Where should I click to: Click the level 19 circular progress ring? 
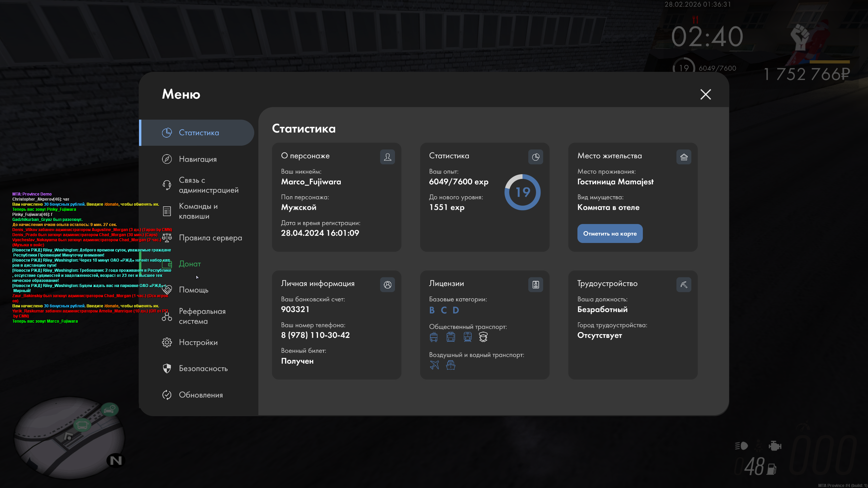[x=522, y=192]
